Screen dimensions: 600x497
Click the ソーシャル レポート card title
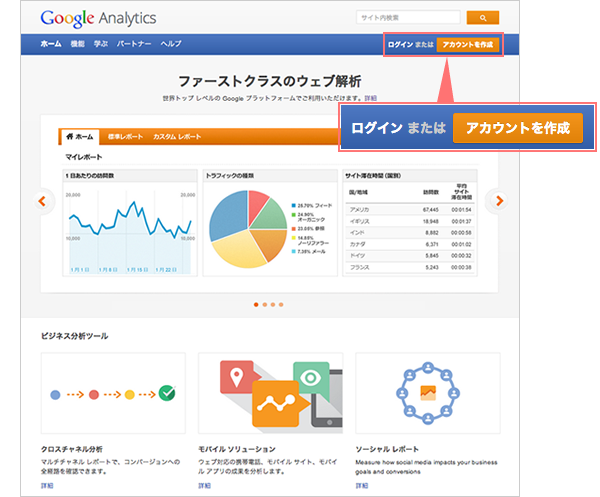pyautogui.click(x=387, y=449)
